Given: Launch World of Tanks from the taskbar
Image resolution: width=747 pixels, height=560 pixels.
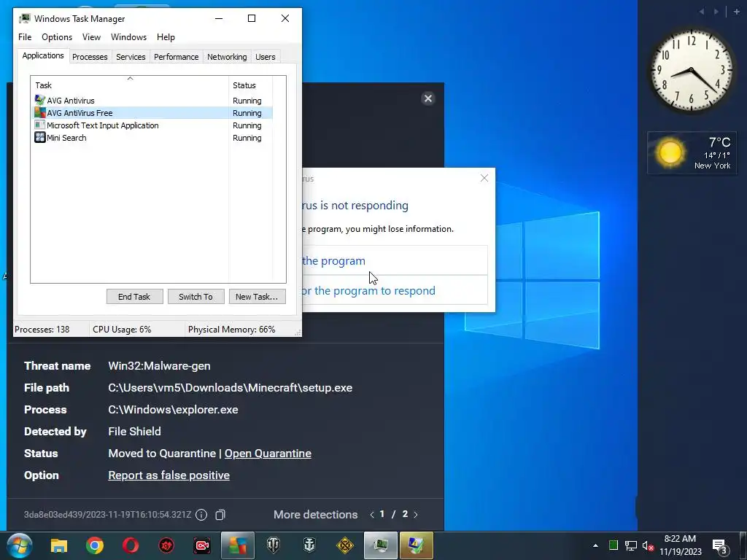Looking at the screenshot, I should tap(274, 545).
